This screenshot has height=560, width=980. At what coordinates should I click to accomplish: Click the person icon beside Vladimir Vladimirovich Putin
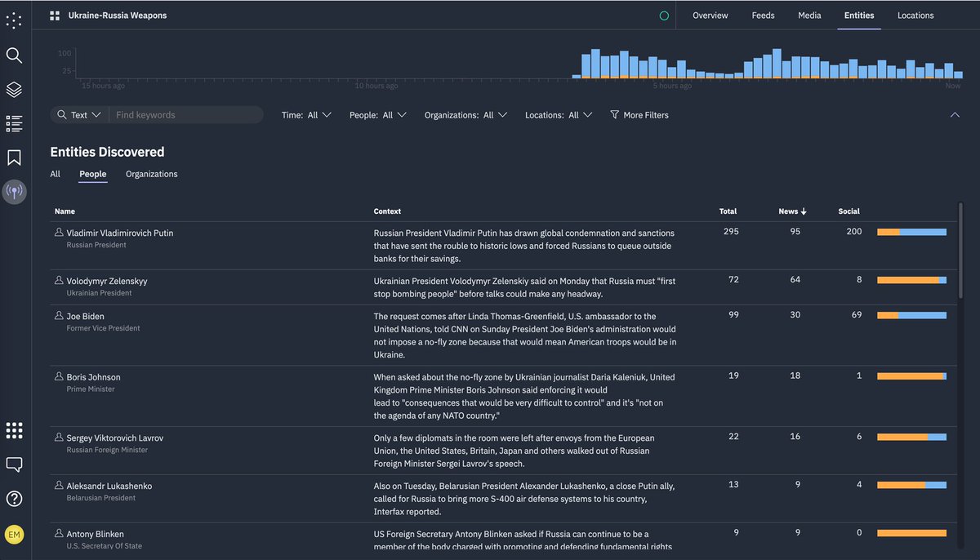[59, 233]
